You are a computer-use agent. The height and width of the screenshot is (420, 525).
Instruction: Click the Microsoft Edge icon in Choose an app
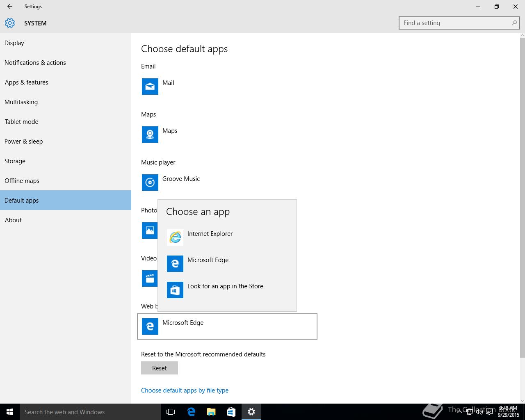(175, 264)
